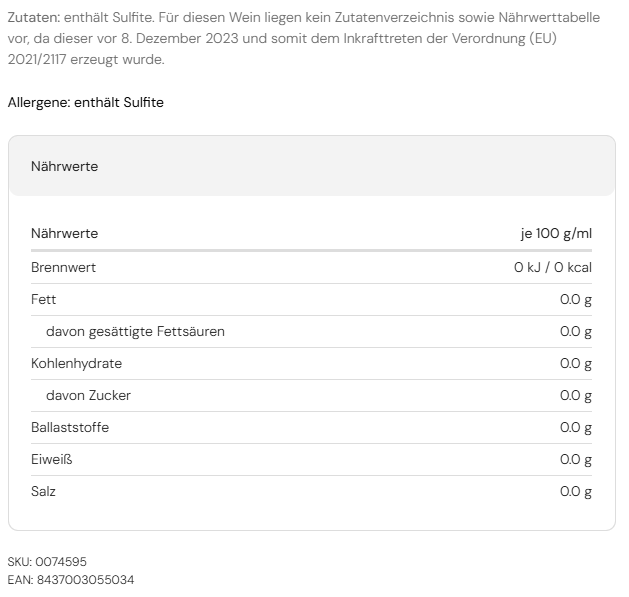
Task: Click the Salz row label
Action: (44, 492)
